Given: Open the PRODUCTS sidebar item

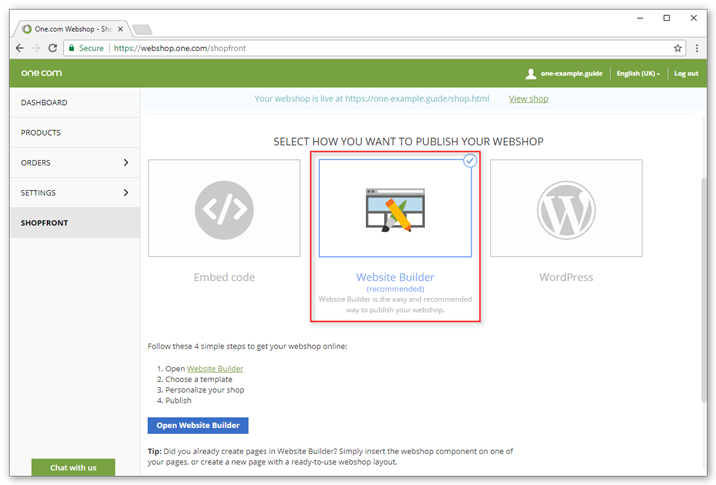Looking at the screenshot, I should pyautogui.click(x=75, y=133).
